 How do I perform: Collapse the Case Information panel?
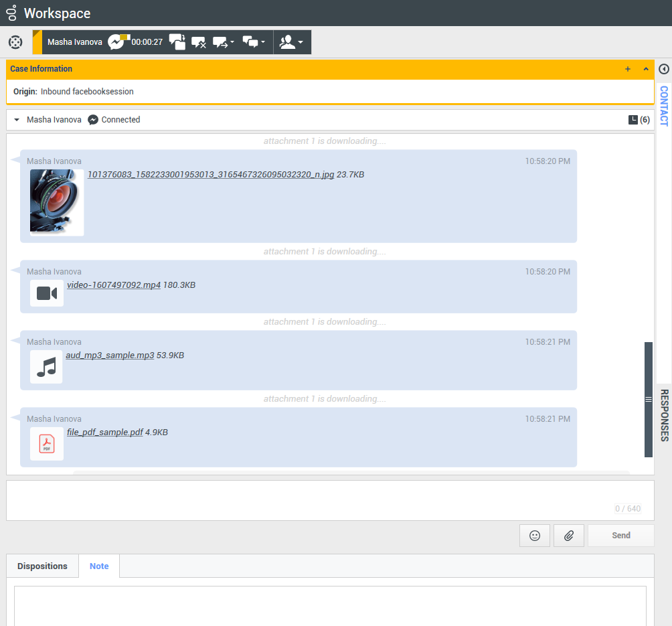645,69
